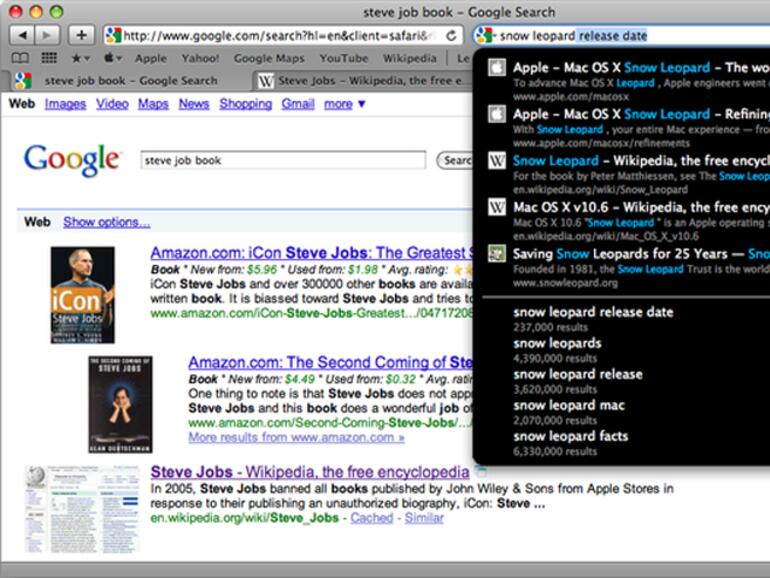Click Snow Leopard Trust site icon
This screenshot has height=578, width=770.
(497, 254)
